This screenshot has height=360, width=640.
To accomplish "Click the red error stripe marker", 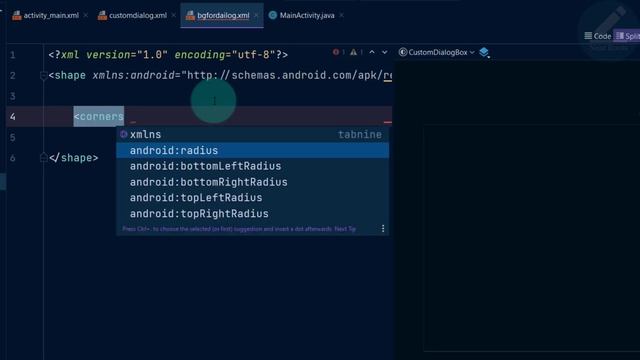I will (x=387, y=122).
